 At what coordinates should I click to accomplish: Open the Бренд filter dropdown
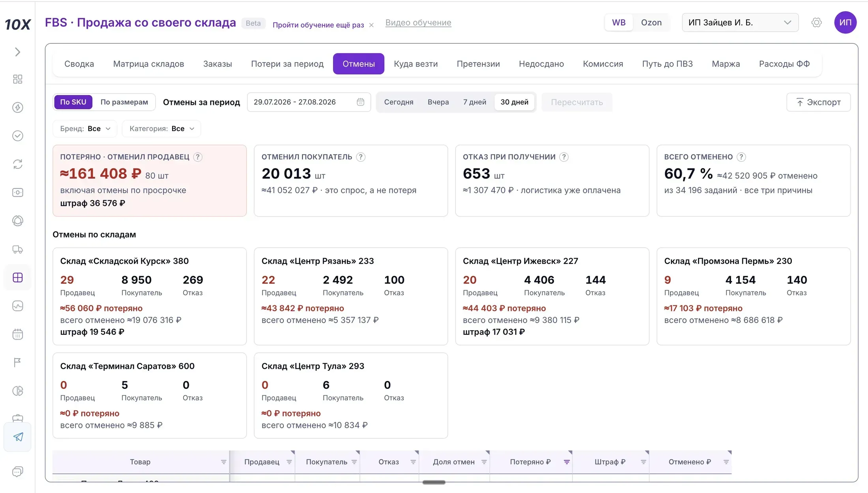click(85, 129)
